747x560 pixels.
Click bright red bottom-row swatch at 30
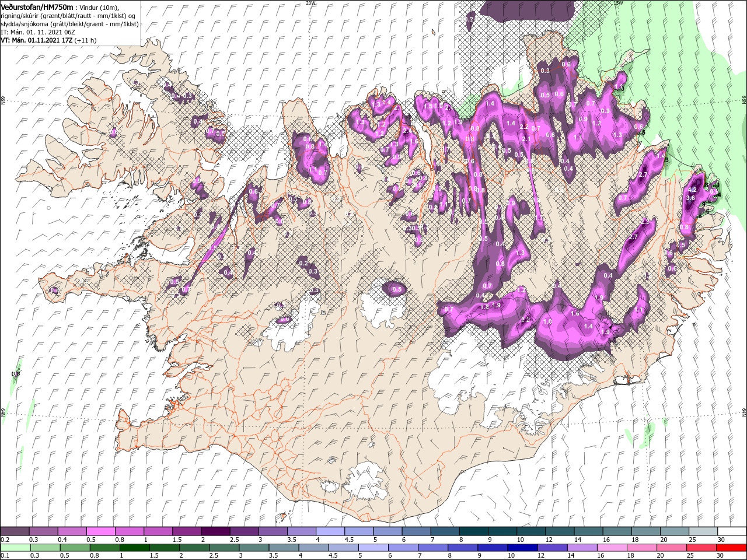coord(731,548)
